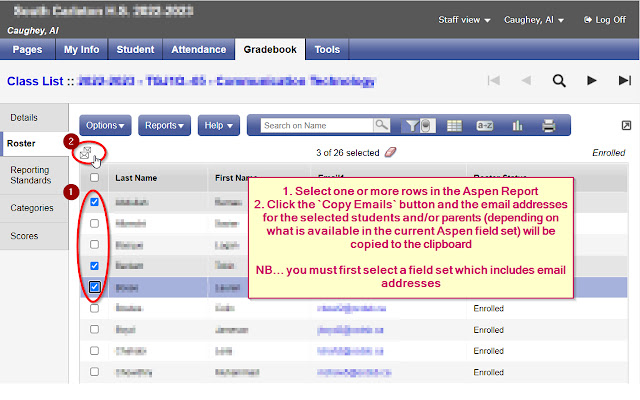This screenshot has height=400, width=640.
Task: Open the sixth row email address link
Action: [351, 308]
